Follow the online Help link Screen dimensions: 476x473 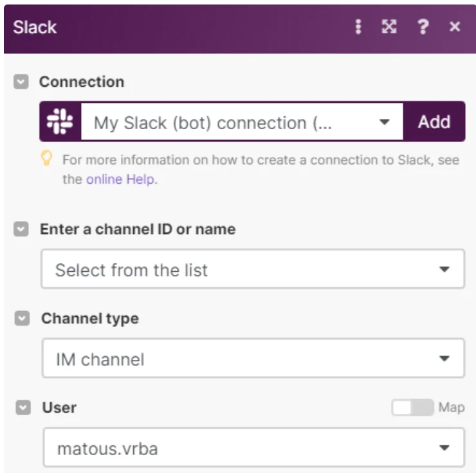(120, 179)
